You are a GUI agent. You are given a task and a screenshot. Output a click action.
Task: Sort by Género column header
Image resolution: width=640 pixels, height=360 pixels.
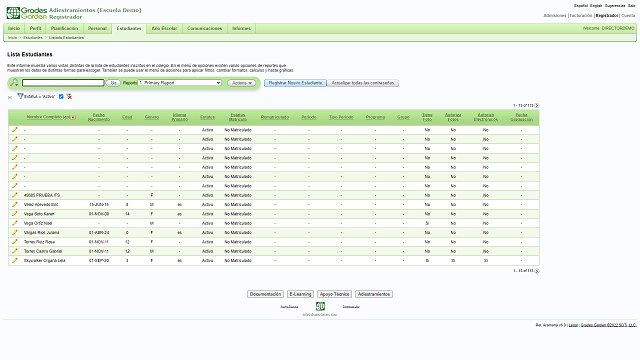pos(152,117)
